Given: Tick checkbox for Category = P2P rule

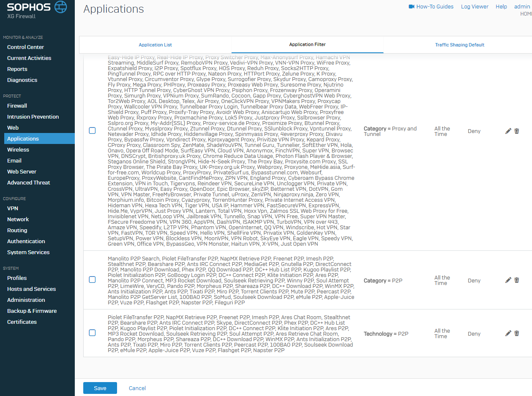Looking at the screenshot, I should click(92, 279).
